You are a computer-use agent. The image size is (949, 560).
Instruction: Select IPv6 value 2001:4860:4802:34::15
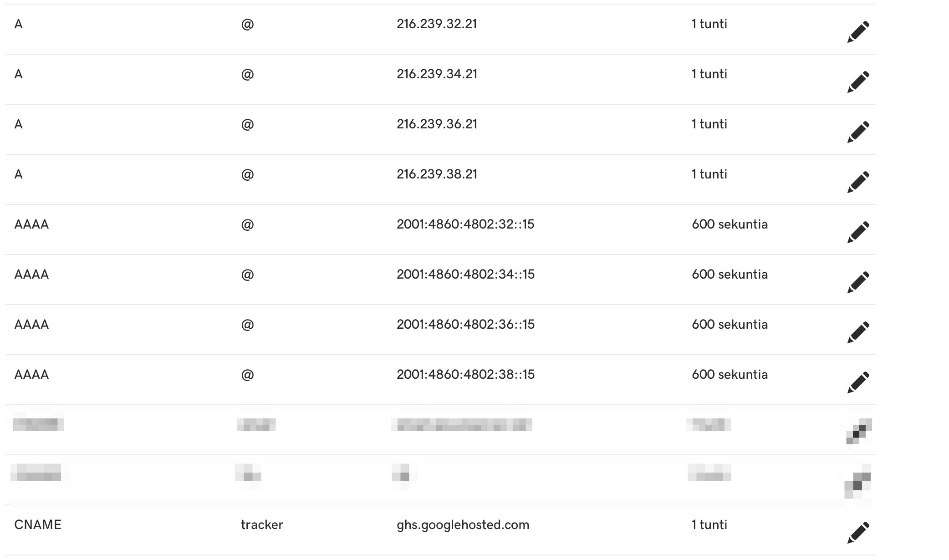coord(465,274)
